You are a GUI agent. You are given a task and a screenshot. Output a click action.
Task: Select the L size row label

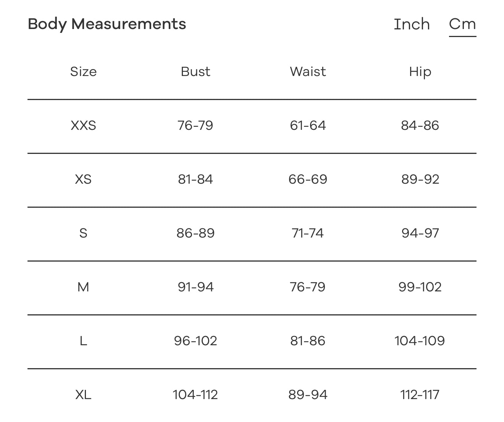point(83,341)
